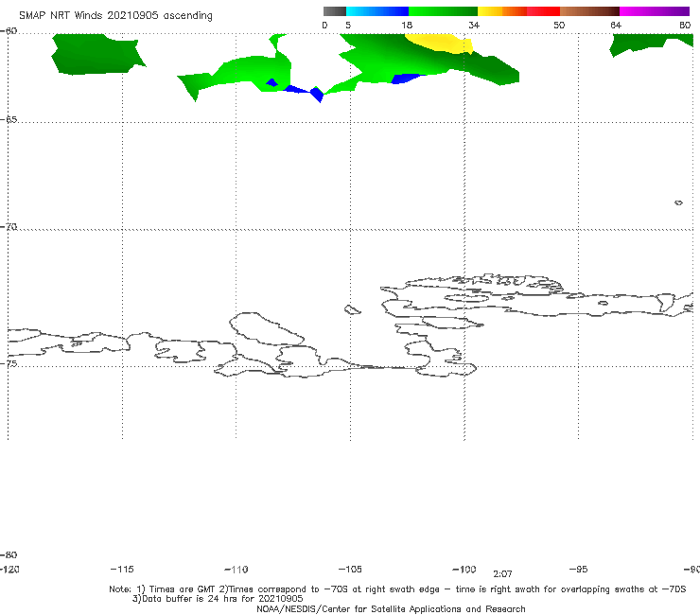This screenshot has width=700, height=615.
Task: Click the title 'SMAP NRT Winds 20210905 ascending'
Action: pyautogui.click(x=115, y=15)
